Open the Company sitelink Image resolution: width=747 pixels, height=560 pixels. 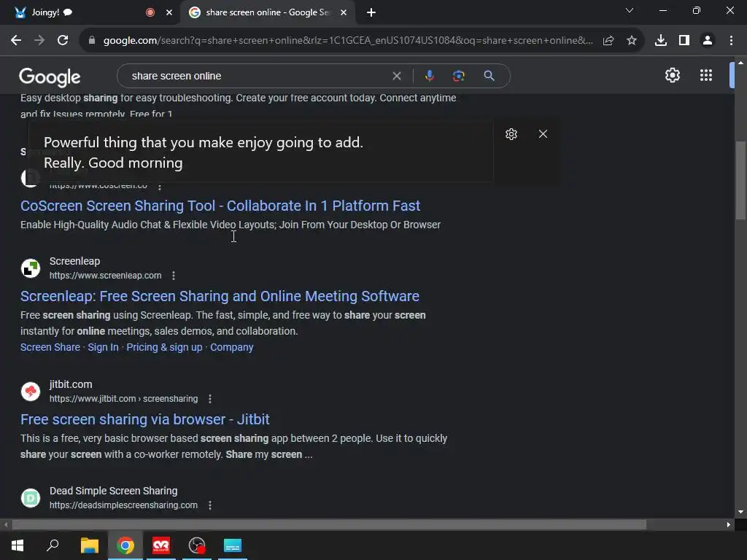pyautogui.click(x=231, y=347)
